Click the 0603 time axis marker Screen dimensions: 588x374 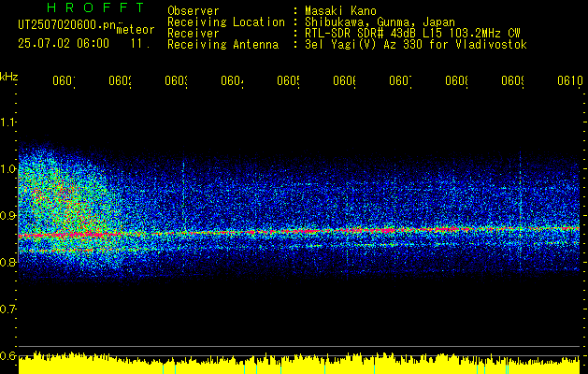click(x=177, y=80)
